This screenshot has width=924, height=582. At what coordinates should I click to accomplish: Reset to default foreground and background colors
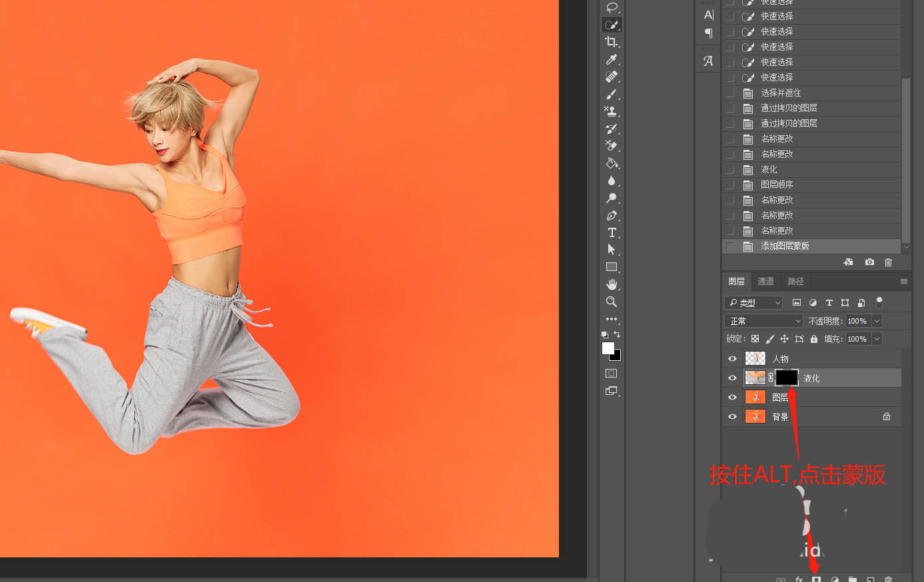click(x=605, y=334)
